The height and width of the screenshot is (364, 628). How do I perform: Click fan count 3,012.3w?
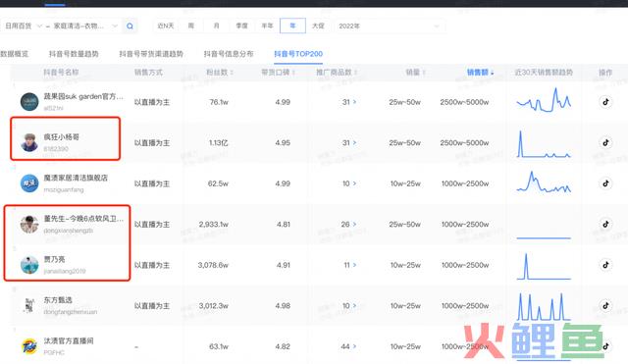pos(214,306)
